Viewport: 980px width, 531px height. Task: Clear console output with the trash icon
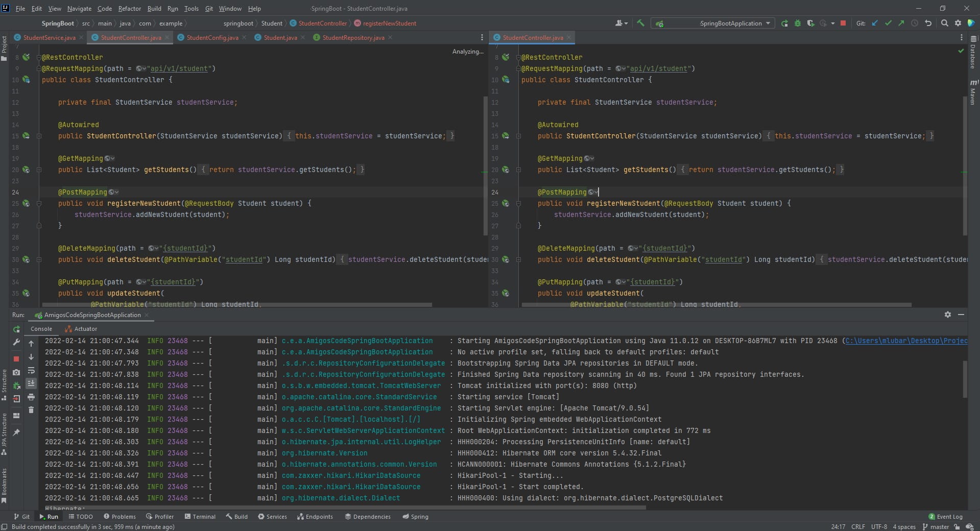pyautogui.click(x=31, y=409)
